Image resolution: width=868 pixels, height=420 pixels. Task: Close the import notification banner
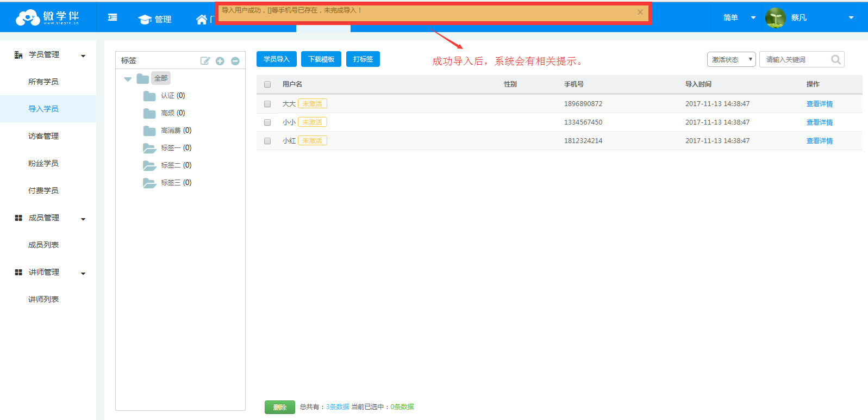coord(640,12)
